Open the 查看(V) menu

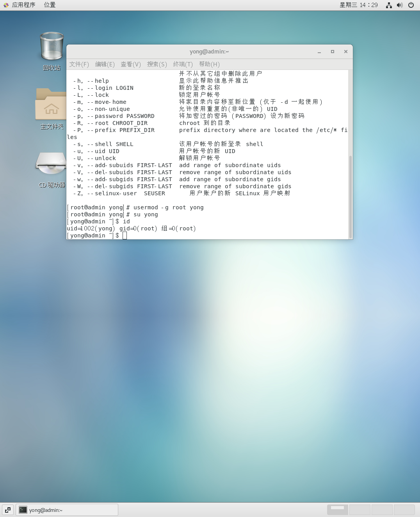(x=130, y=64)
